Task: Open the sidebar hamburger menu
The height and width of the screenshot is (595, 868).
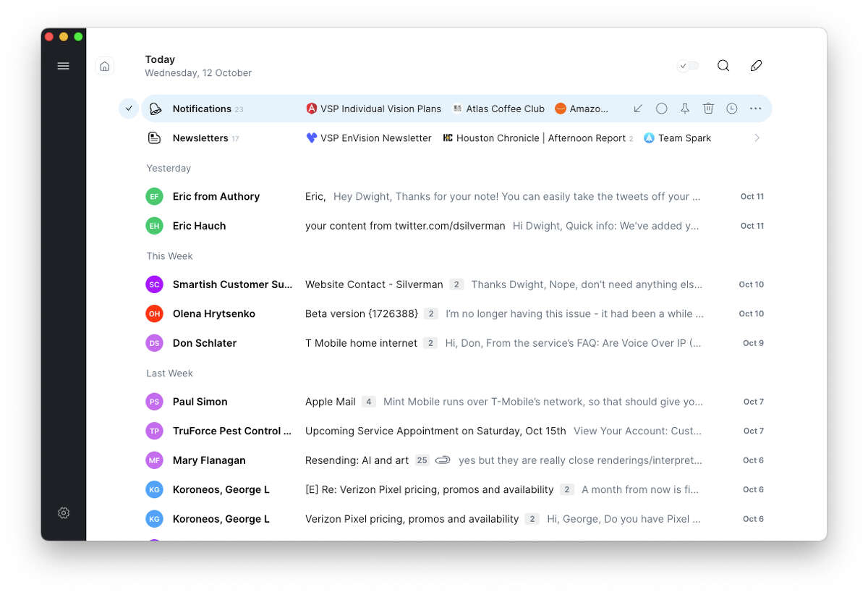Action: [63, 65]
